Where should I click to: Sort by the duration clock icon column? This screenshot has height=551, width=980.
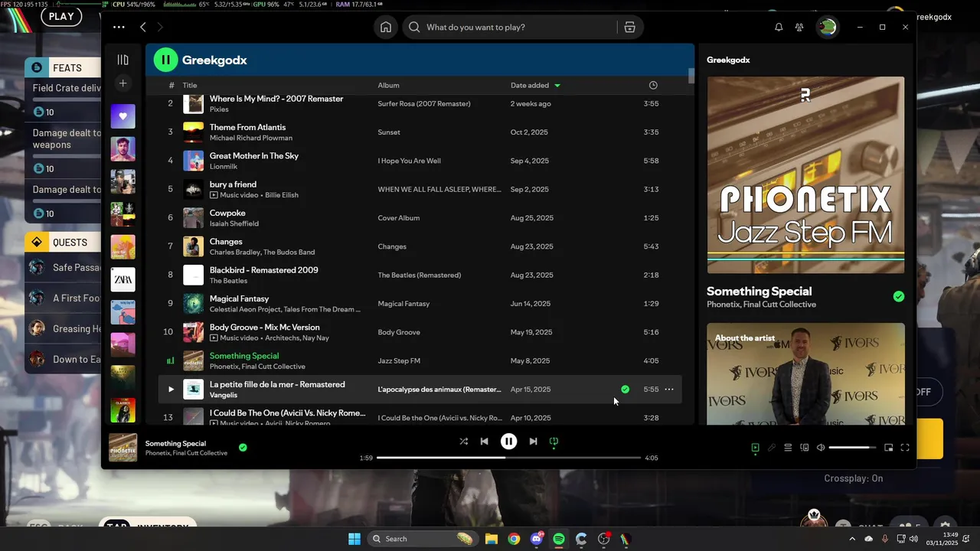tap(653, 85)
